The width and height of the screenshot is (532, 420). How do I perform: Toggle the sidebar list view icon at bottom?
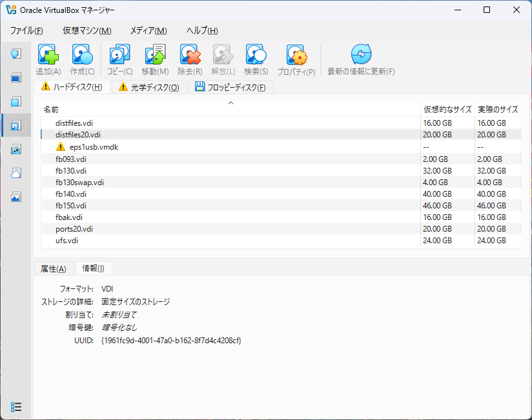click(x=16, y=406)
